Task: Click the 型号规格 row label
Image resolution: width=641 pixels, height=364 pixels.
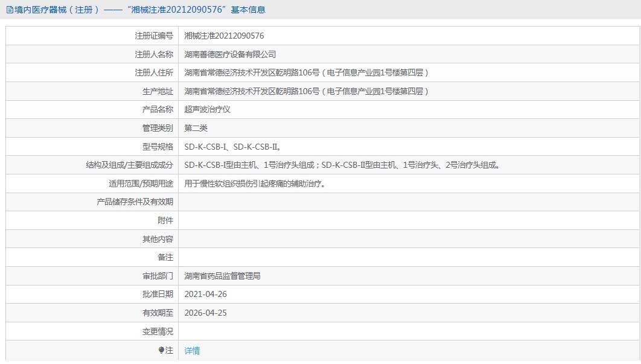Action: point(158,147)
